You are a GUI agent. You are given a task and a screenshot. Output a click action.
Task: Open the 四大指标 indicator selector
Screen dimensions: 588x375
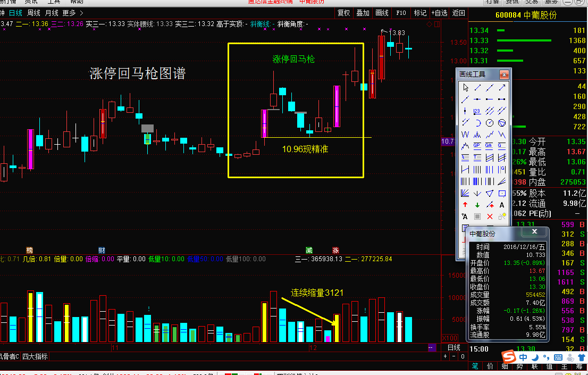click(x=35, y=356)
